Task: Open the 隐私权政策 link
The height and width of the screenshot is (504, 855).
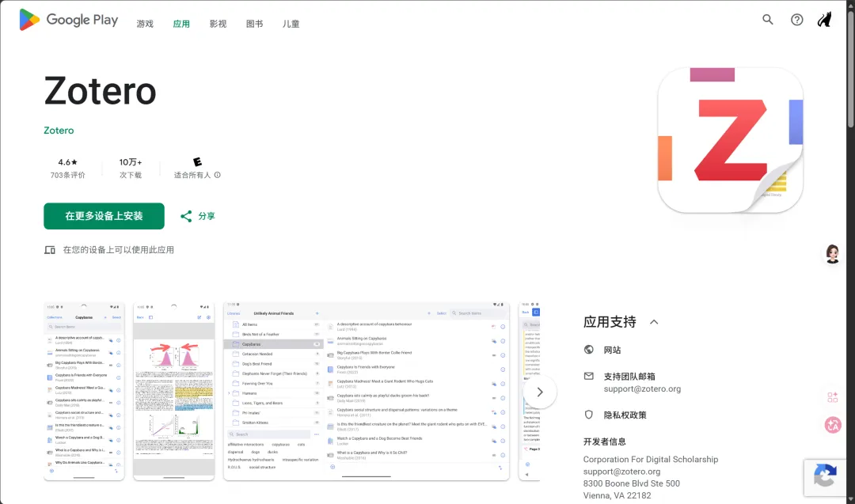Action: coord(625,415)
